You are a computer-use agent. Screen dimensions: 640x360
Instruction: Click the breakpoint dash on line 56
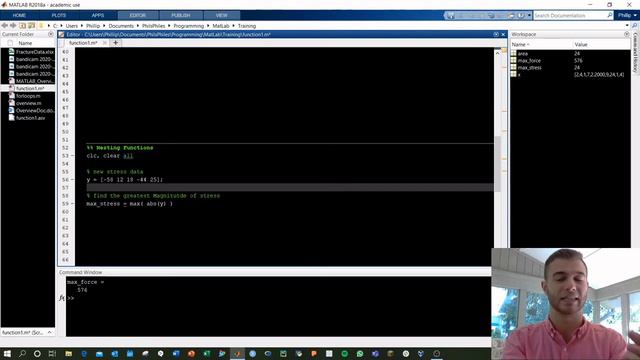[x=73, y=180]
